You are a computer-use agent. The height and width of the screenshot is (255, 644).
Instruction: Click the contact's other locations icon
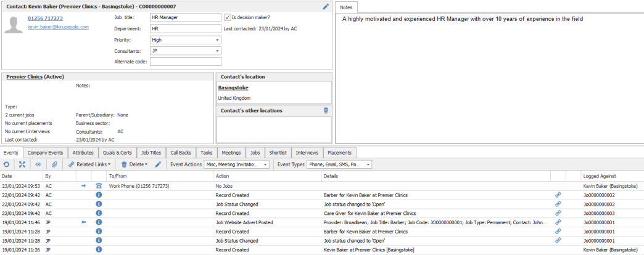point(326,111)
